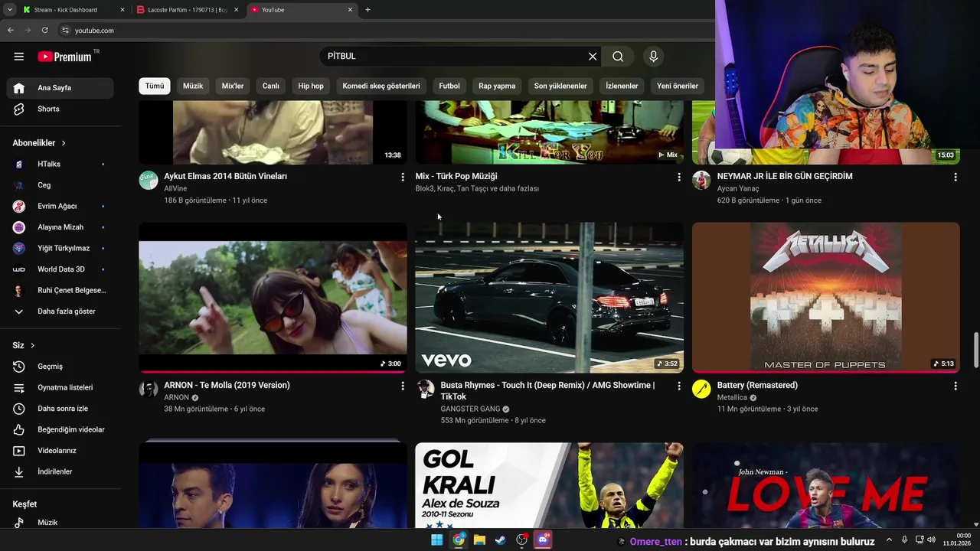The height and width of the screenshot is (551, 980).
Task: Expand the Abonelikler section chevron
Action: (x=64, y=143)
